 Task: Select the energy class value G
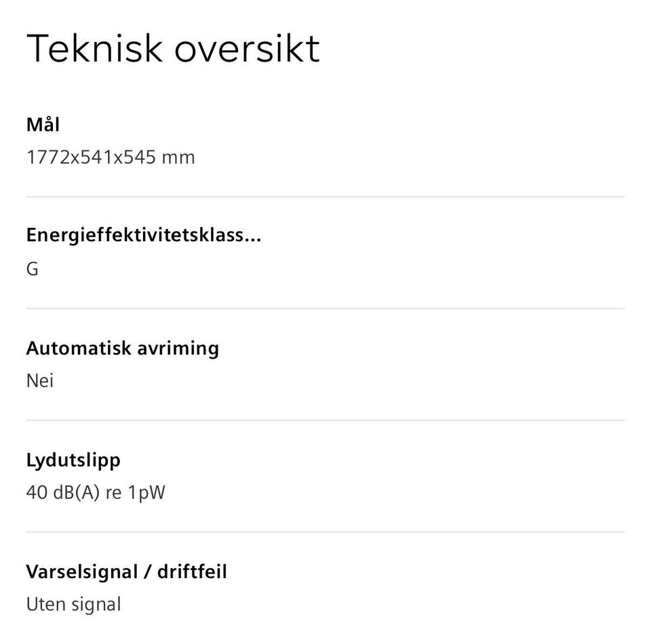point(33,269)
